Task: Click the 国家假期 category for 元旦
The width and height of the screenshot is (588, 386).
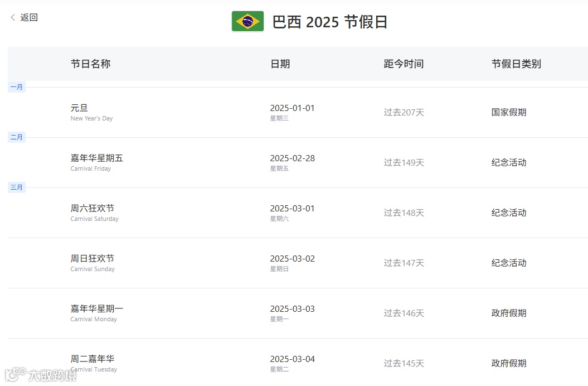Action: (x=509, y=112)
